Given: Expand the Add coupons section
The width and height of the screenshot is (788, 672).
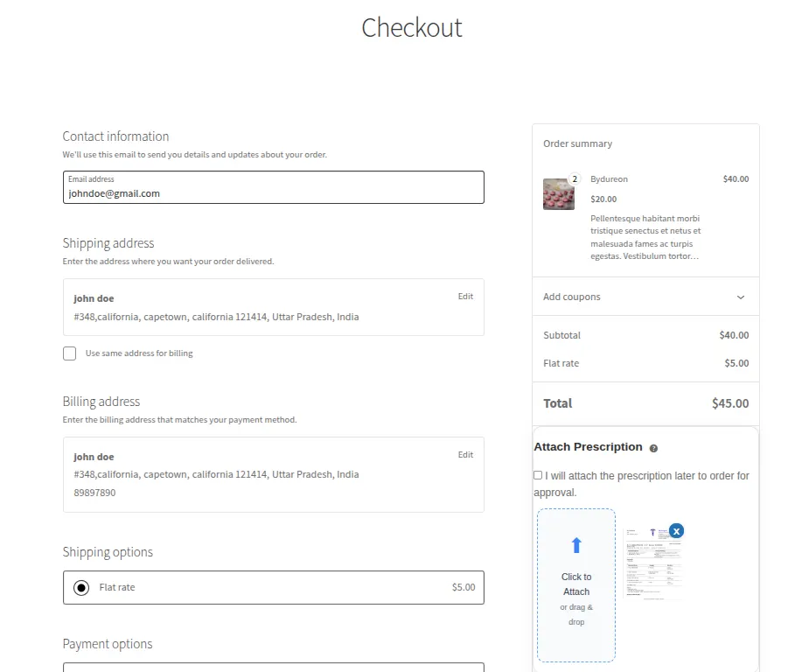Looking at the screenshot, I should tap(571, 297).
